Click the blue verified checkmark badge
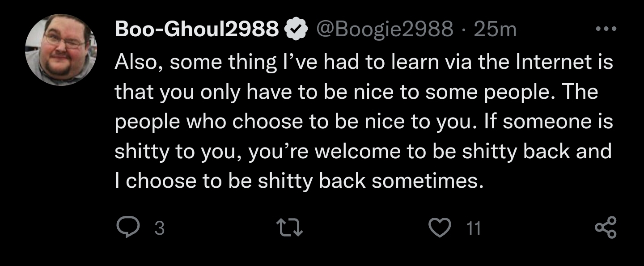This screenshot has width=644, height=266. (295, 30)
